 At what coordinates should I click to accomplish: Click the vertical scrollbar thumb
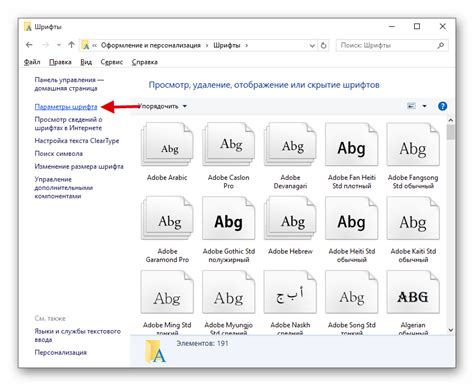(x=451, y=132)
